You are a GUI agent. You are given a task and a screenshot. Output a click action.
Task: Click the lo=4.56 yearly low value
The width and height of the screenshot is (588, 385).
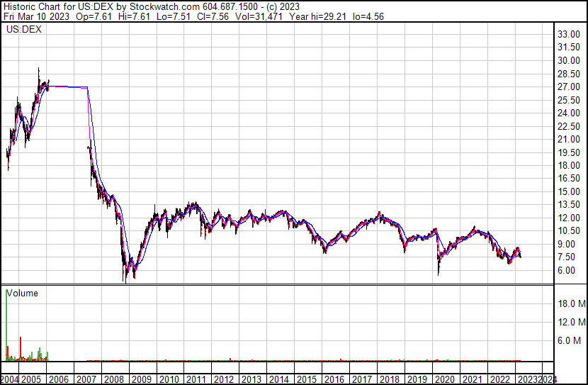[368, 16]
